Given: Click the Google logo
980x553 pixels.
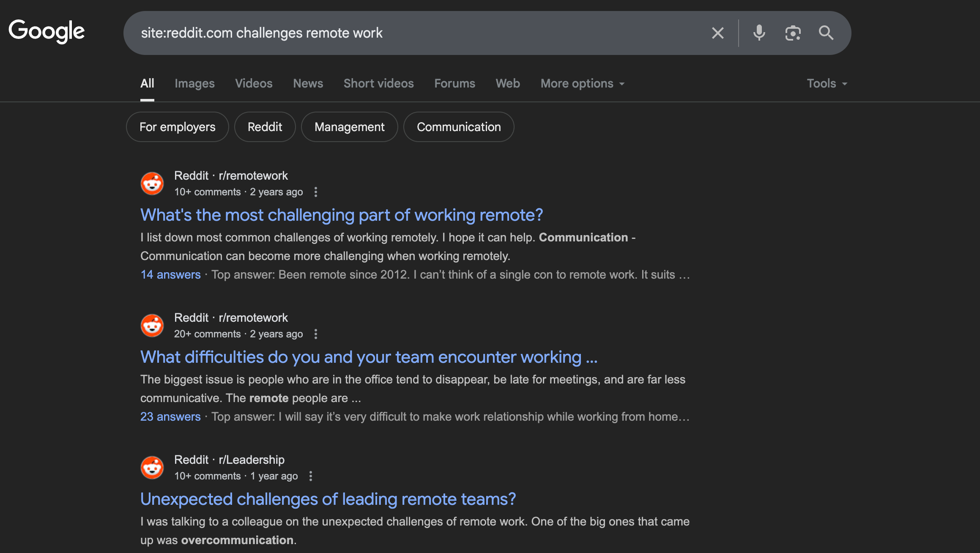Looking at the screenshot, I should click(47, 32).
